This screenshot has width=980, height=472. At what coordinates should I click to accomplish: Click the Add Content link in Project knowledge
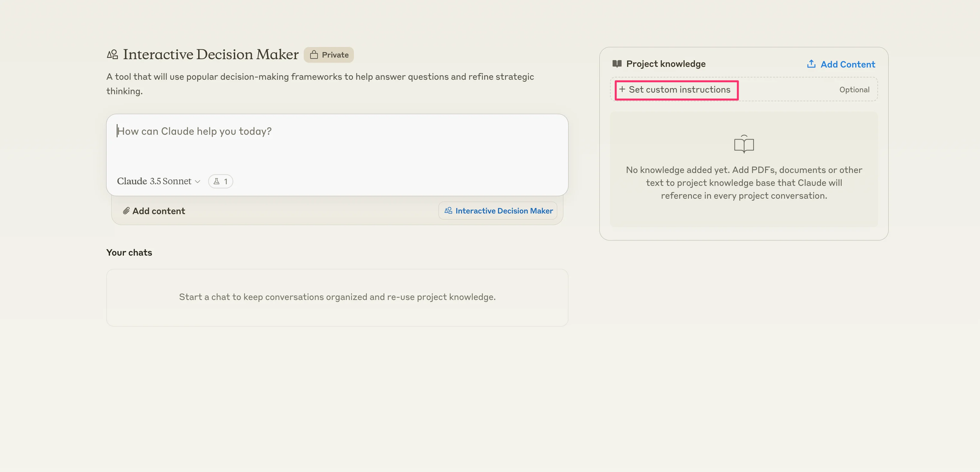pyautogui.click(x=848, y=64)
